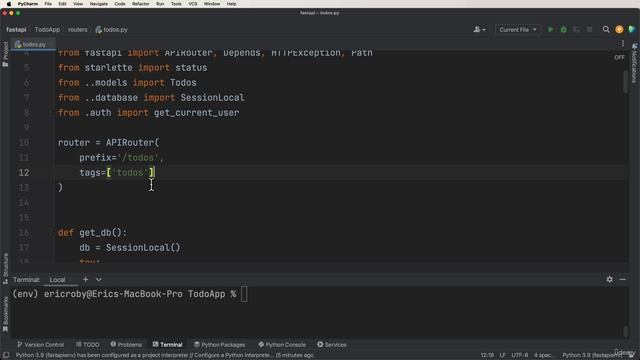This screenshot has width=640, height=360.
Task: Expand the terminal tab options chevron
Action: pyautogui.click(x=98, y=279)
